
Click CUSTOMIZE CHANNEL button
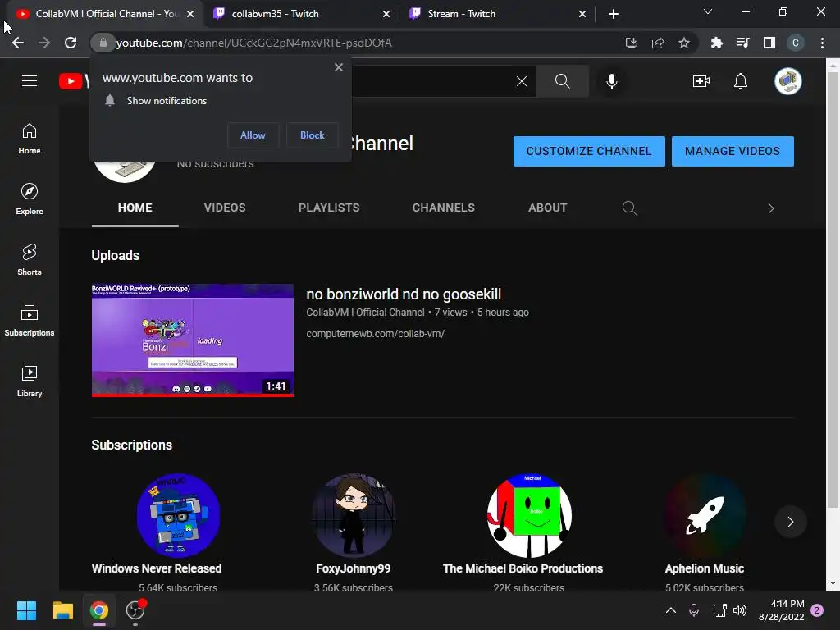click(589, 151)
